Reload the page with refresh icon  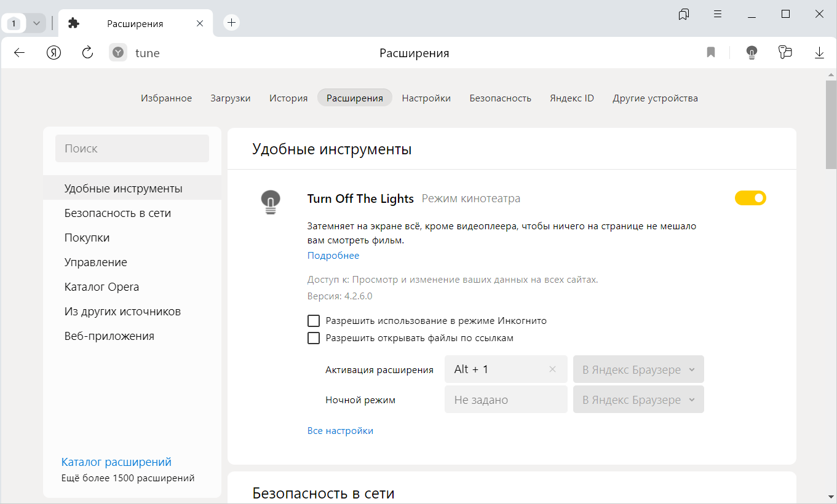(87, 53)
